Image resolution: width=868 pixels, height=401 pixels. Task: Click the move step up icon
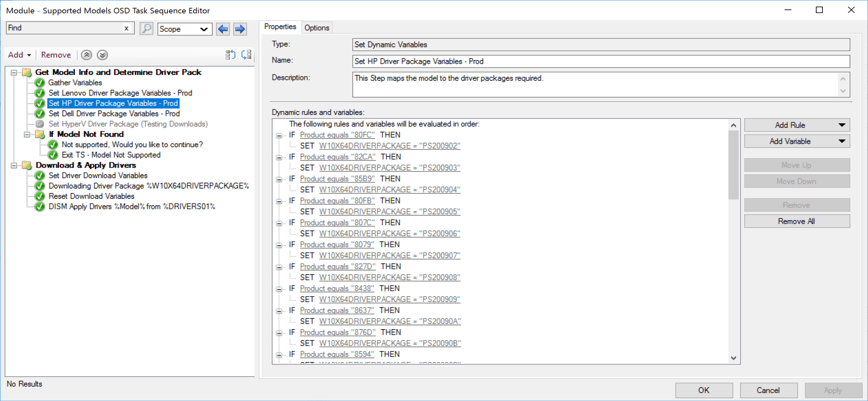[x=86, y=55]
